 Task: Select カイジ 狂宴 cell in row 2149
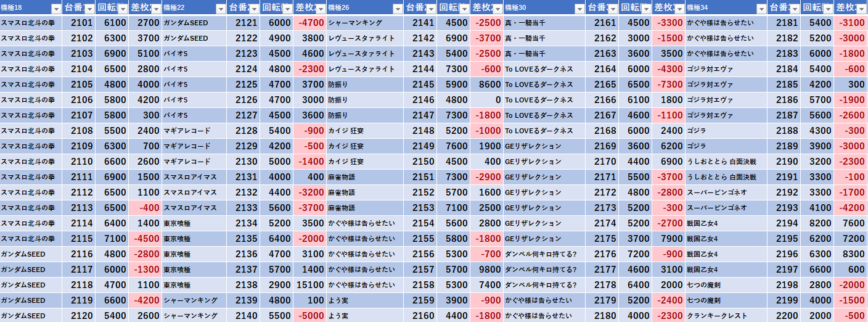(x=365, y=146)
